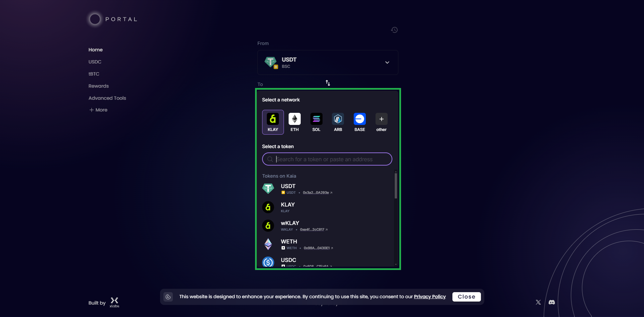The height and width of the screenshot is (317, 644).
Task: Swap From and To with arrows icon
Action: [328, 83]
